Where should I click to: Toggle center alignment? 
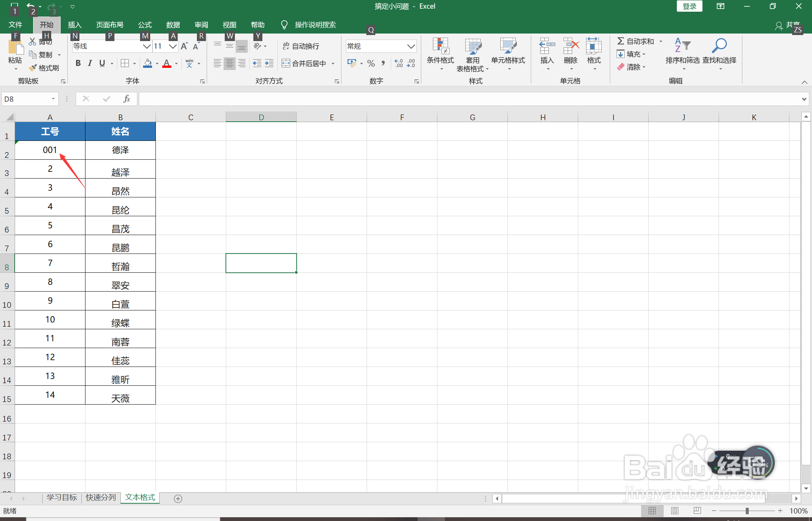coord(229,63)
